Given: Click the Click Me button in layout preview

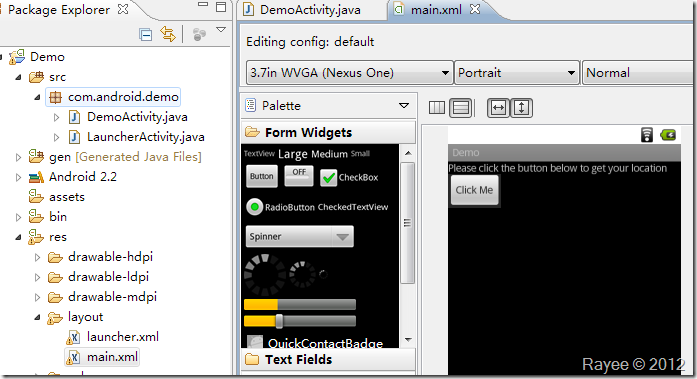Looking at the screenshot, I should coord(474,190).
